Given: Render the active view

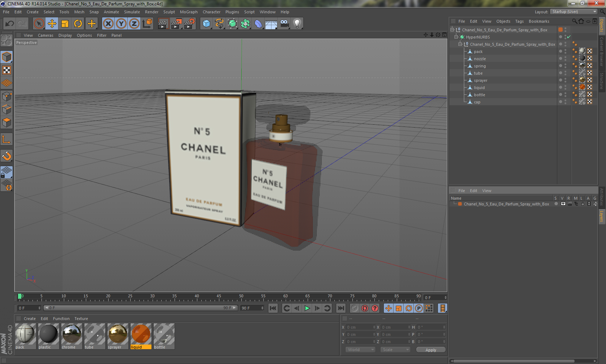Looking at the screenshot, I should pyautogui.click(x=163, y=24).
